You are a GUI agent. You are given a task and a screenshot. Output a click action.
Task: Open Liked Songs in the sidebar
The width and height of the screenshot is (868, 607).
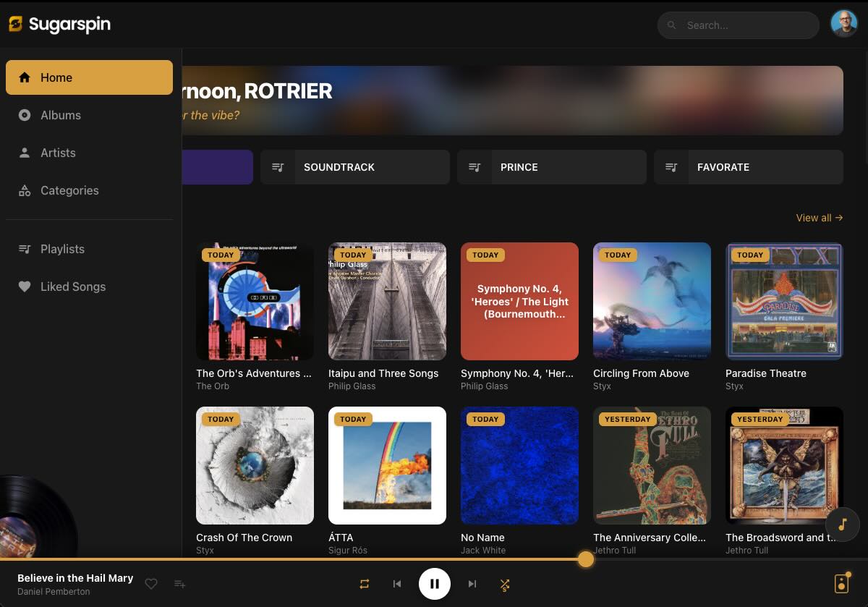pos(89,286)
